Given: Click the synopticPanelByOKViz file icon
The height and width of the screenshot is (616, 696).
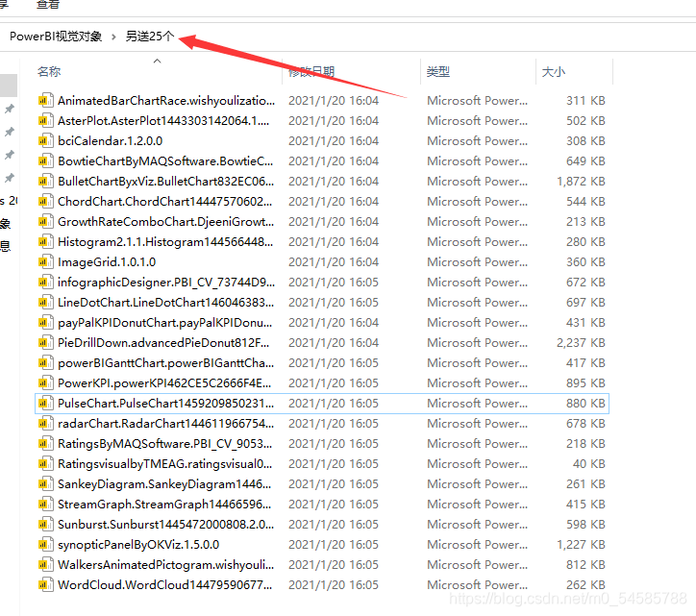Looking at the screenshot, I should 46,545.
